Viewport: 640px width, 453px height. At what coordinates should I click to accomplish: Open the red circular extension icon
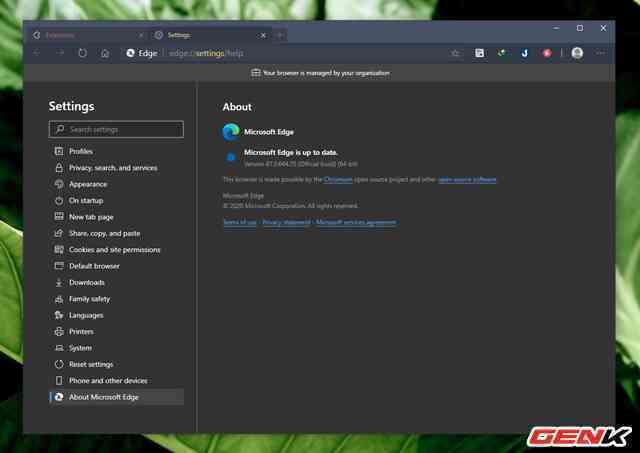pyautogui.click(x=547, y=53)
